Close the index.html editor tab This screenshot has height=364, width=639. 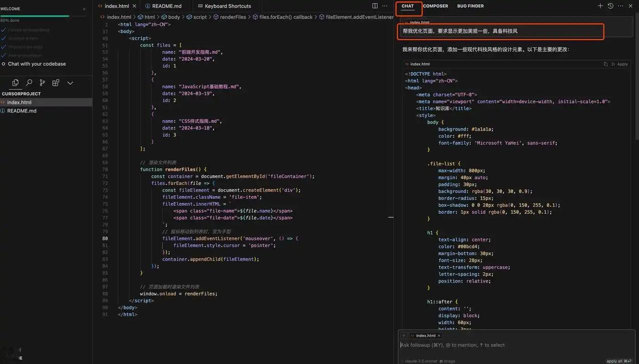(134, 6)
